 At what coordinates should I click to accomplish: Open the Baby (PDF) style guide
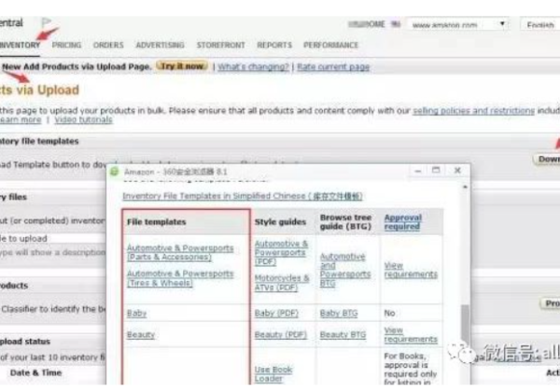(x=276, y=313)
